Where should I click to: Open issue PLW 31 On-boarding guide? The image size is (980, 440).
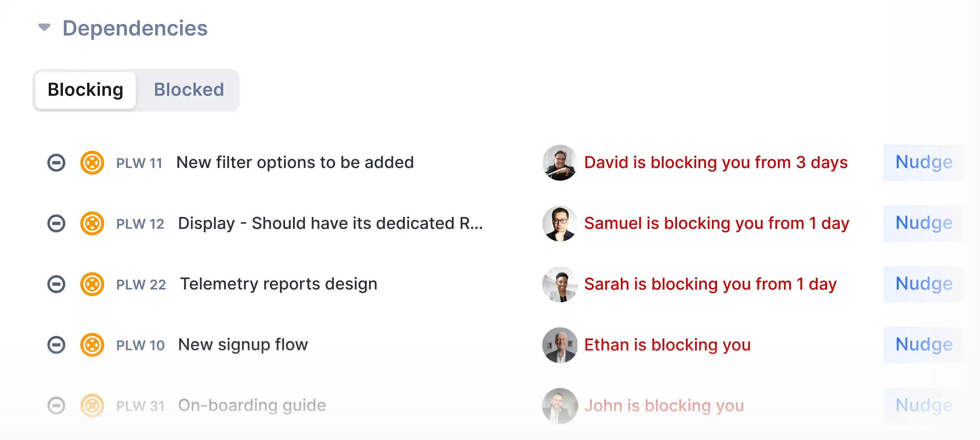click(x=252, y=405)
